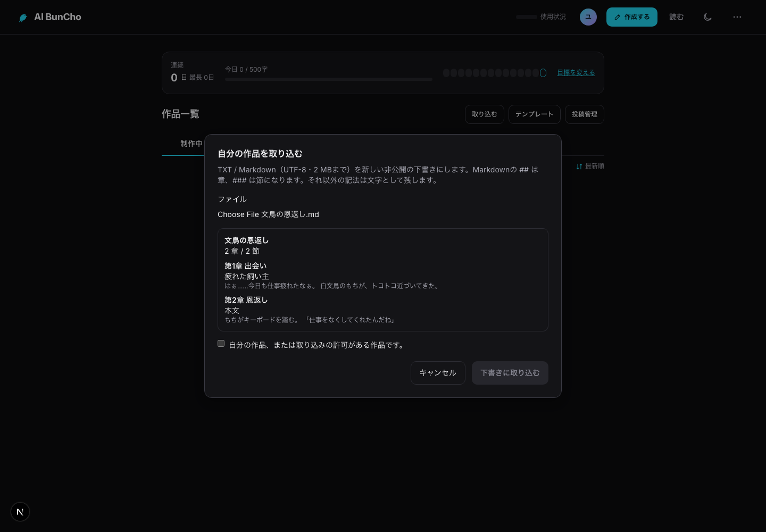Viewport: 766px width, 532px height.
Task: Click 目標を変える link
Action: [576, 73]
